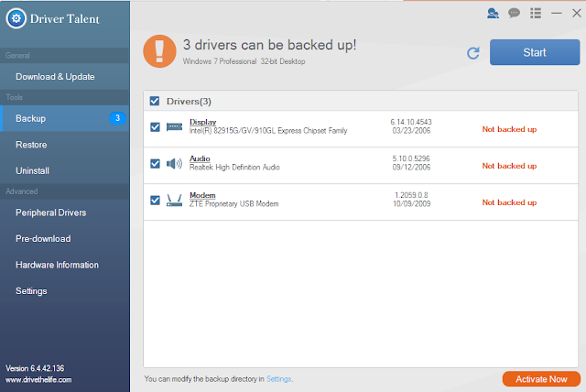Visit www.drivethelife.com website link

click(38, 380)
